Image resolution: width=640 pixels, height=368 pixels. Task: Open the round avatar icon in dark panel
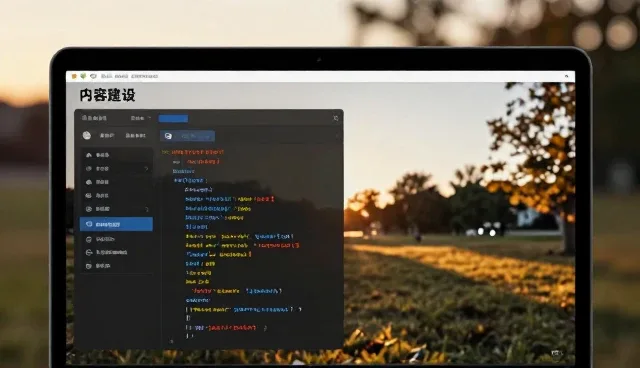[87, 135]
